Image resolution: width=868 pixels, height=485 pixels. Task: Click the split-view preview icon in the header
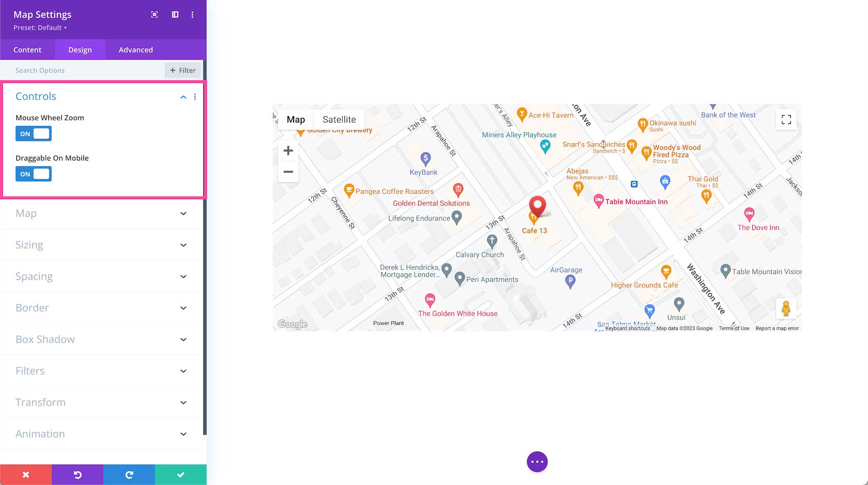pos(174,14)
